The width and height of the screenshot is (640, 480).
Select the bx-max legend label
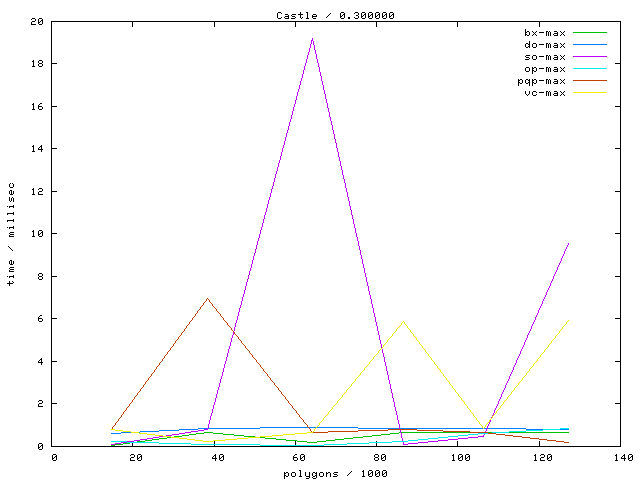click(544, 33)
